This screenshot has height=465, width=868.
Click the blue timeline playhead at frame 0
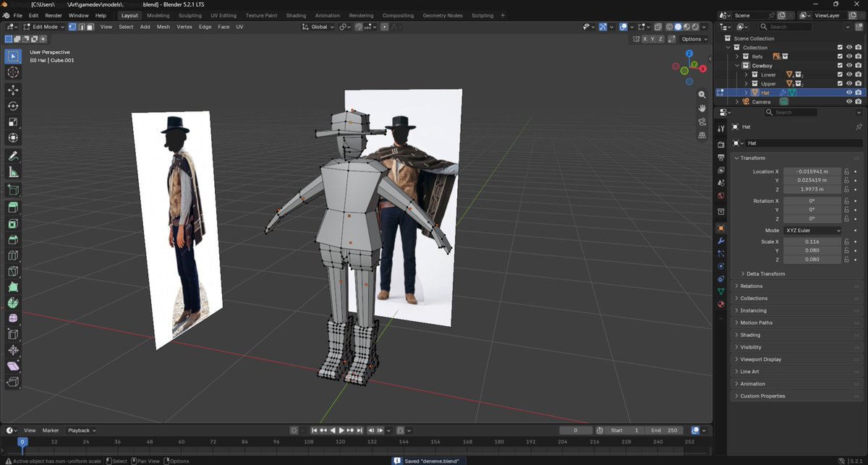(x=22, y=441)
